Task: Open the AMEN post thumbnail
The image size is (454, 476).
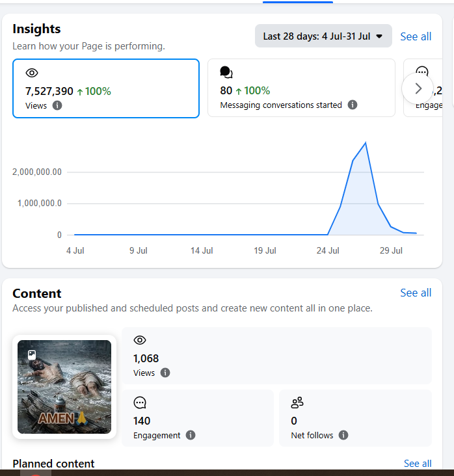Action: 64,387
